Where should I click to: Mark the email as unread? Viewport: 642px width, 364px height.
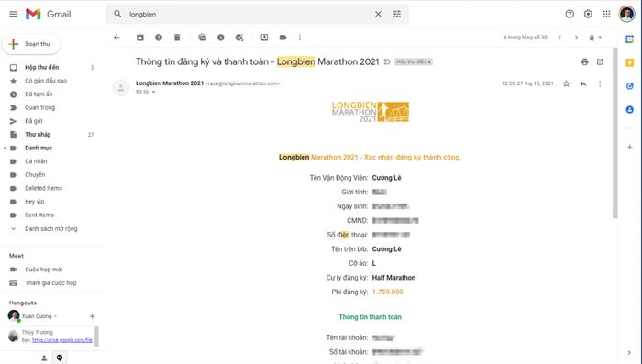click(x=203, y=38)
